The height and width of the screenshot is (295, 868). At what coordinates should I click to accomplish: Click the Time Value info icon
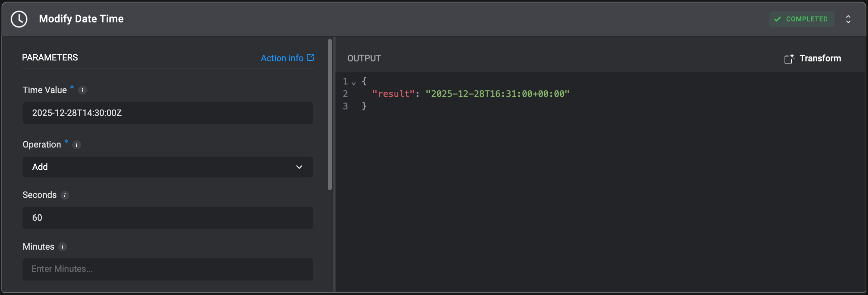click(82, 90)
